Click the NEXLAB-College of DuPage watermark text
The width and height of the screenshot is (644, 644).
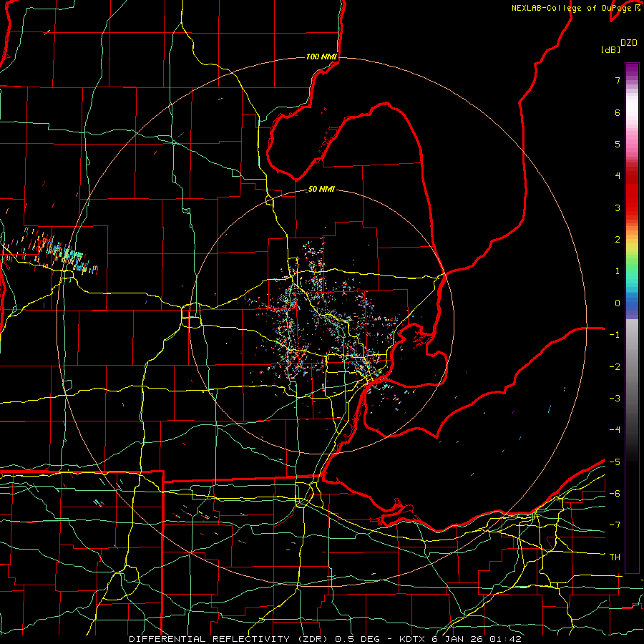pos(573,8)
